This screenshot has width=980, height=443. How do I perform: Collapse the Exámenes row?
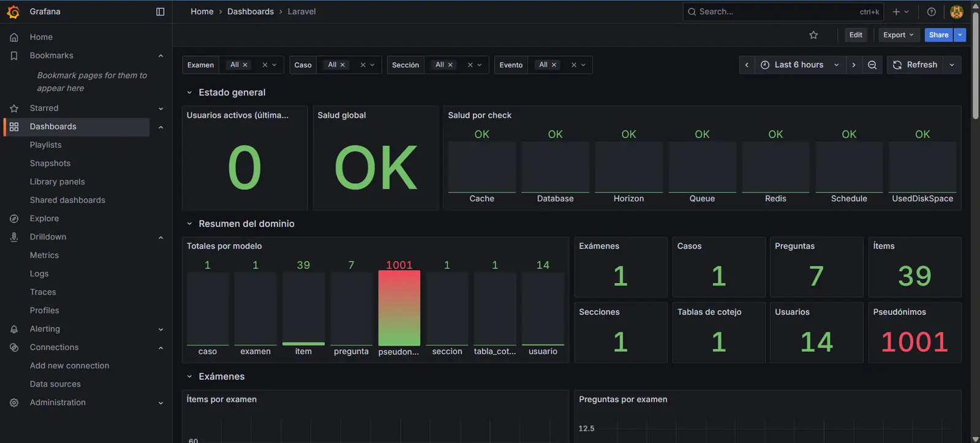(189, 377)
